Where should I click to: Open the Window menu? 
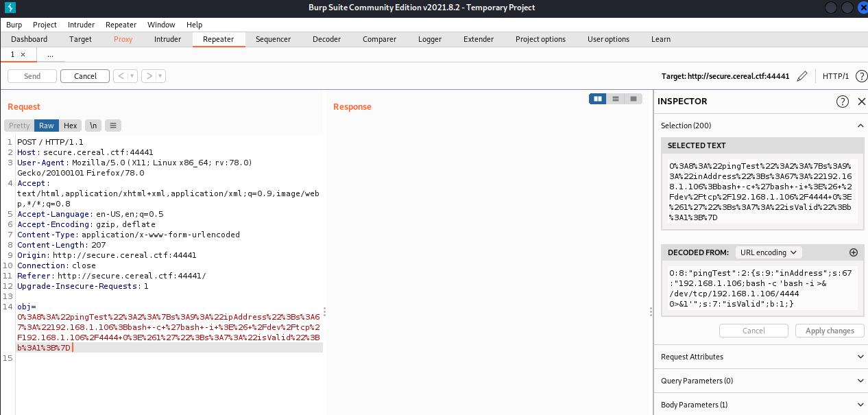(x=161, y=25)
